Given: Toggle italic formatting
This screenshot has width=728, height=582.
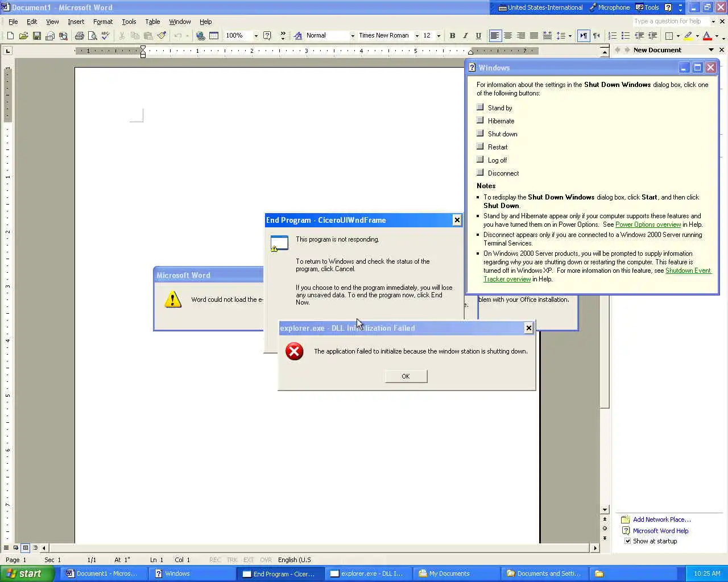Looking at the screenshot, I should tap(465, 36).
